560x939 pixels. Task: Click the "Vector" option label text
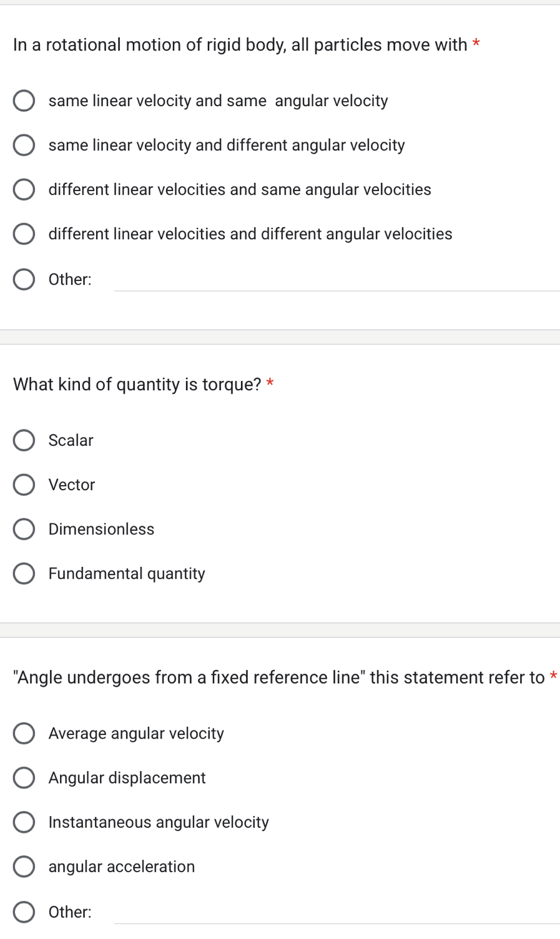click(x=72, y=485)
